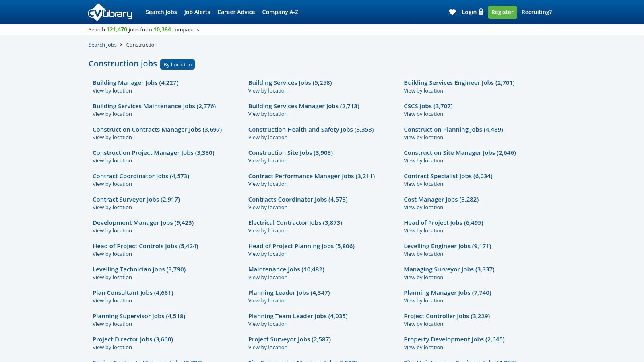Click the Login lock icon

(x=481, y=12)
